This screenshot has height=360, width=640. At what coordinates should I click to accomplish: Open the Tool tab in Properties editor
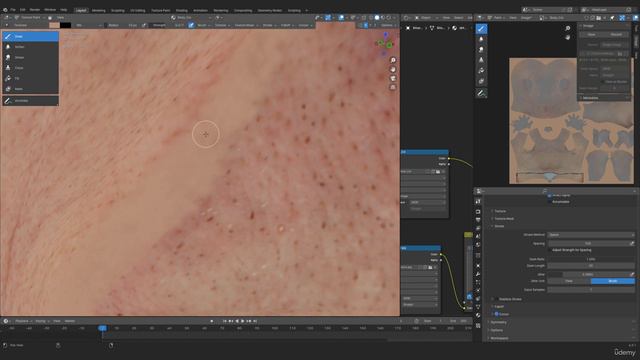[478, 202]
